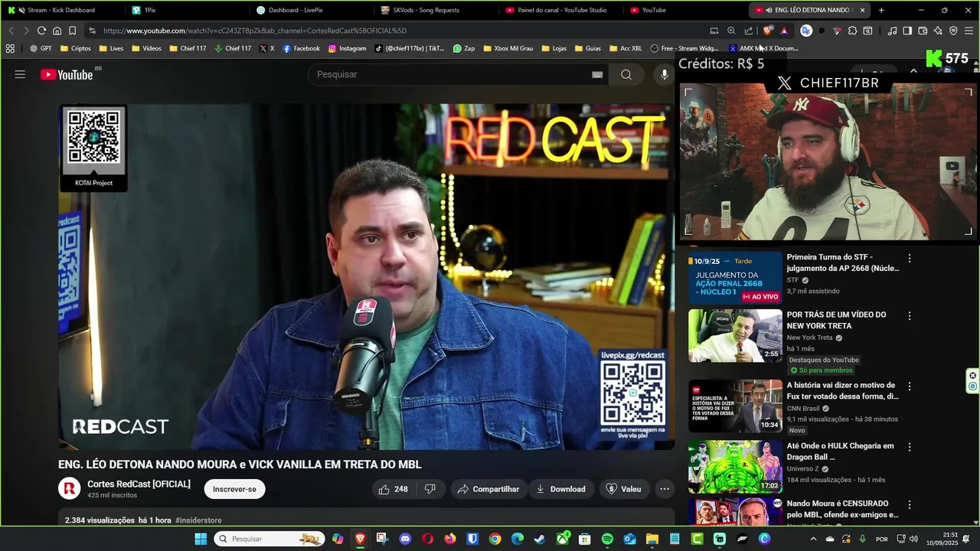Bookmark this page with bookmark icon
Screen dimensions: 980x551
point(72,31)
